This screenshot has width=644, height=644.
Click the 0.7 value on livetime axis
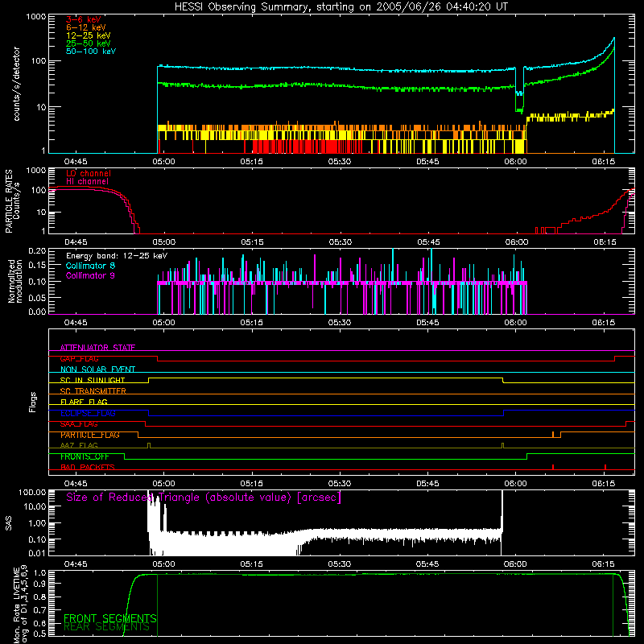pyautogui.click(x=40, y=610)
